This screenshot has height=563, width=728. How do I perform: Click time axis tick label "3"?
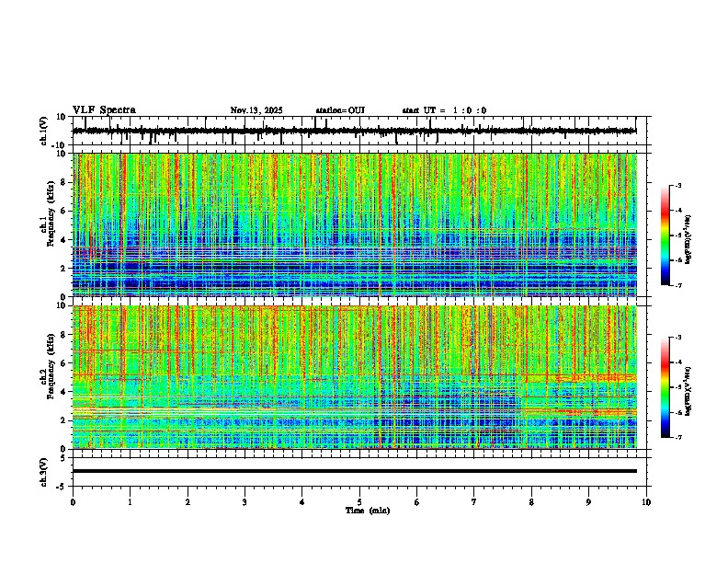pos(245,502)
